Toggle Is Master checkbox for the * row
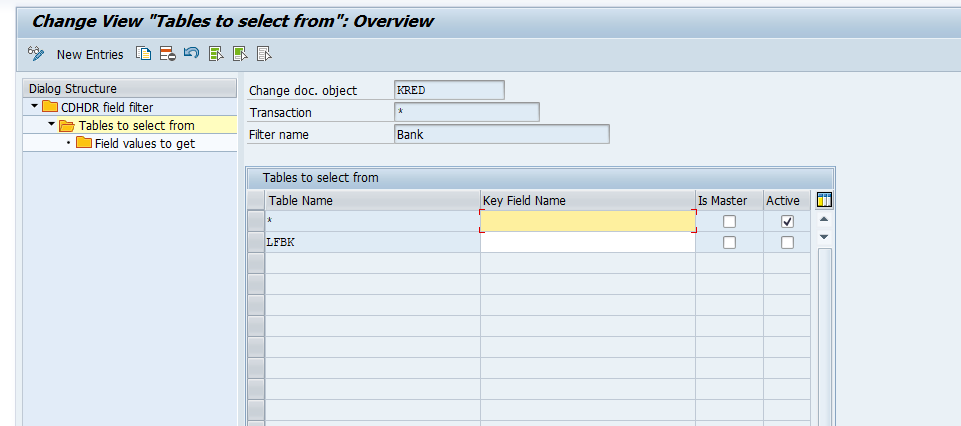The height and width of the screenshot is (426, 961). click(x=730, y=221)
